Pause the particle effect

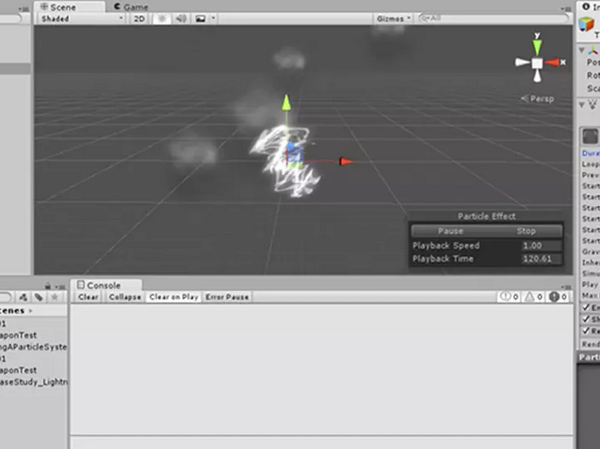(x=450, y=231)
